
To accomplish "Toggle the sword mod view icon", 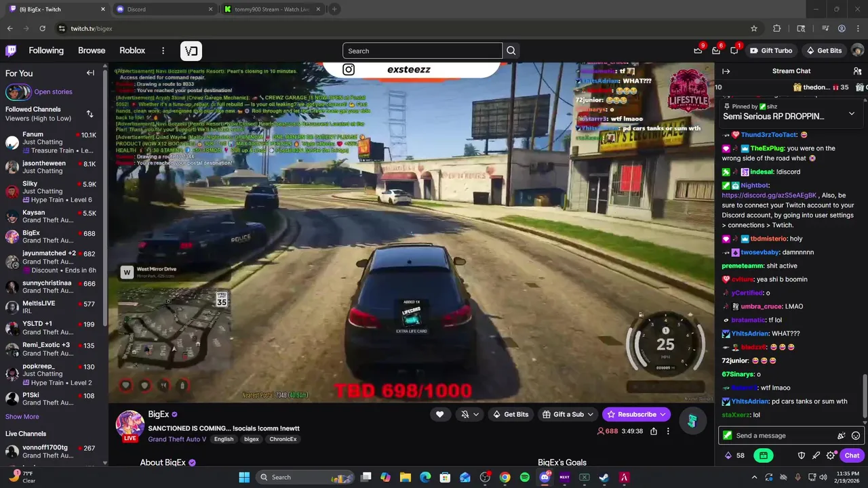I will tap(816, 455).
